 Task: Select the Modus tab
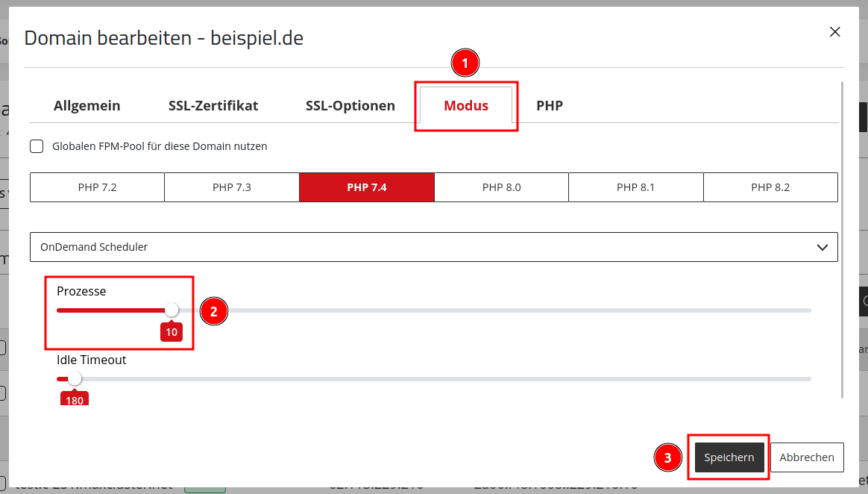tap(466, 105)
